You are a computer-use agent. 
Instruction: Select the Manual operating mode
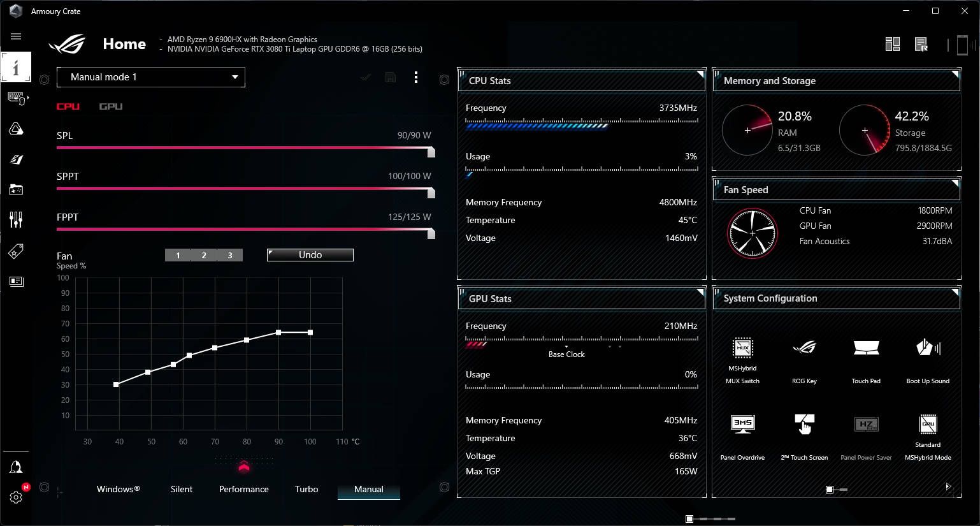(369, 489)
